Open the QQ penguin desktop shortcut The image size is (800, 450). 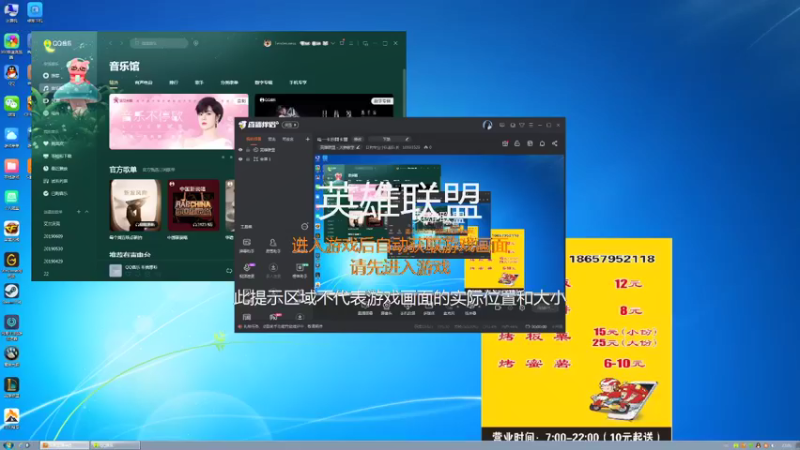click(11, 74)
